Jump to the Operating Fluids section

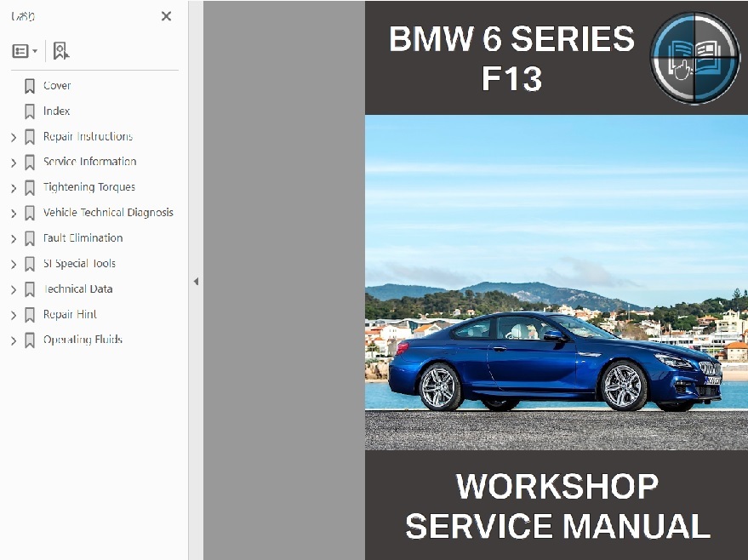tap(83, 339)
